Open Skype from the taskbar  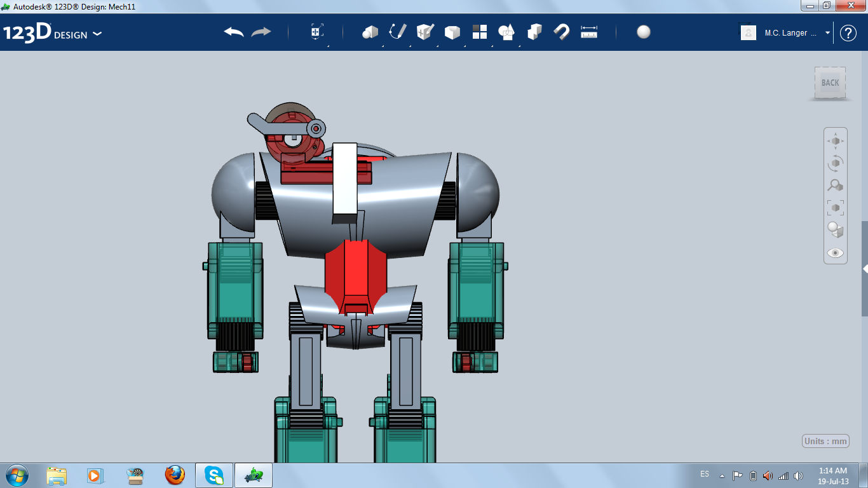tap(214, 475)
